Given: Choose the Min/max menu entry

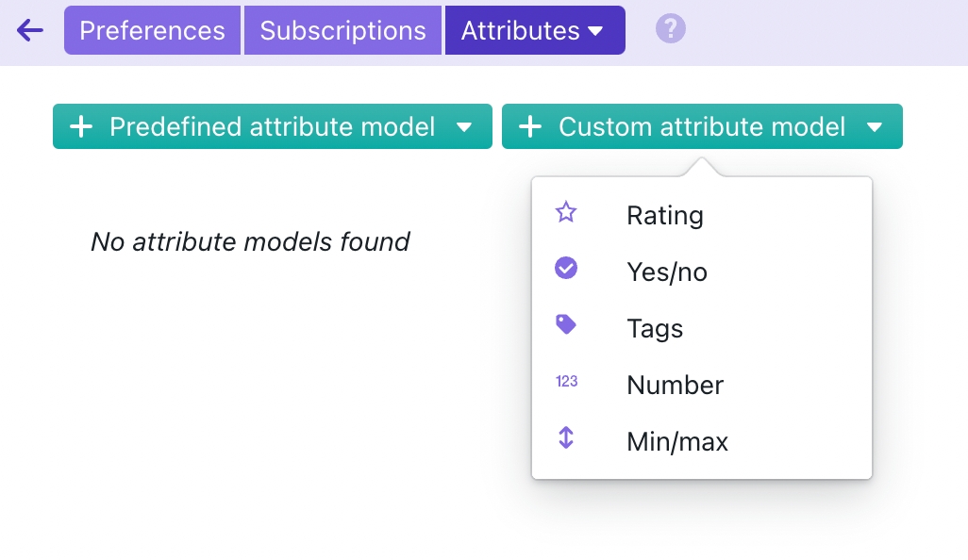Looking at the screenshot, I should [677, 442].
